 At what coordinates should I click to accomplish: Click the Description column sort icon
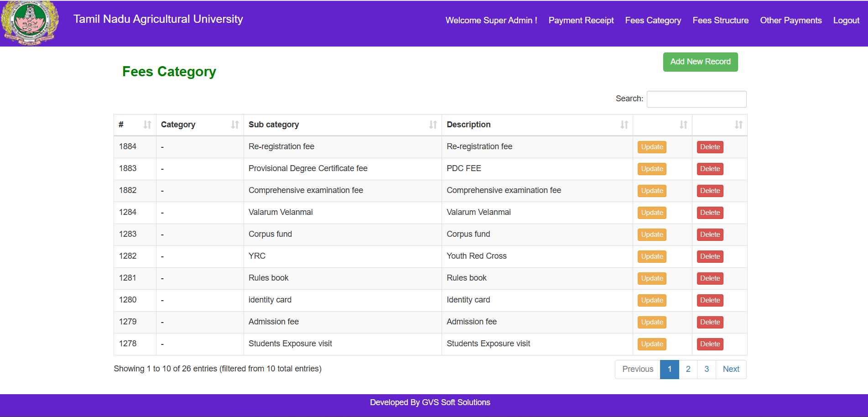624,125
